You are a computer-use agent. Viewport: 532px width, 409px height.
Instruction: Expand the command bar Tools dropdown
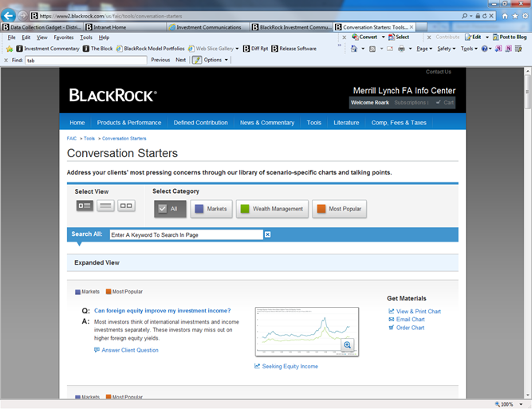(469, 49)
